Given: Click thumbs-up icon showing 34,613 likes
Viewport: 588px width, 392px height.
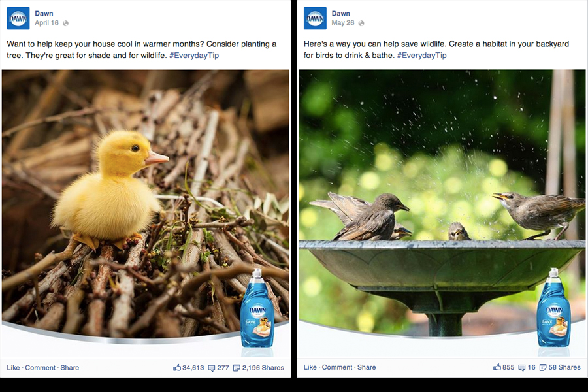Looking at the screenshot, I should (x=177, y=368).
